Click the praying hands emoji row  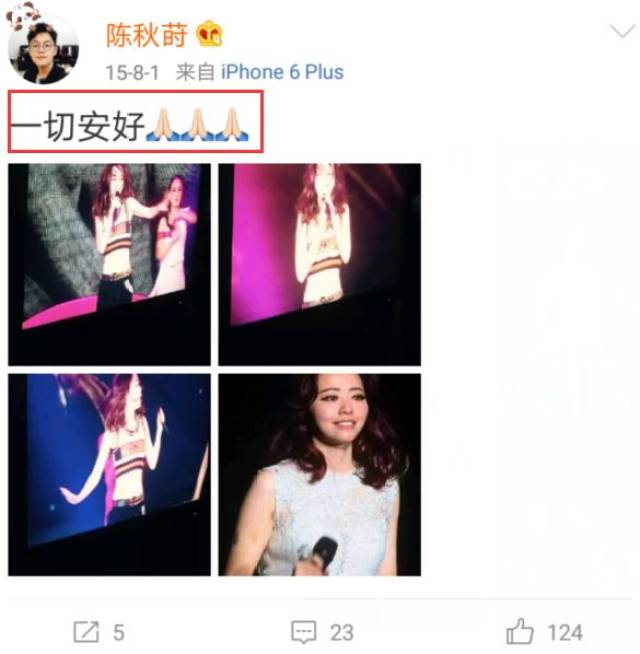coord(198,125)
